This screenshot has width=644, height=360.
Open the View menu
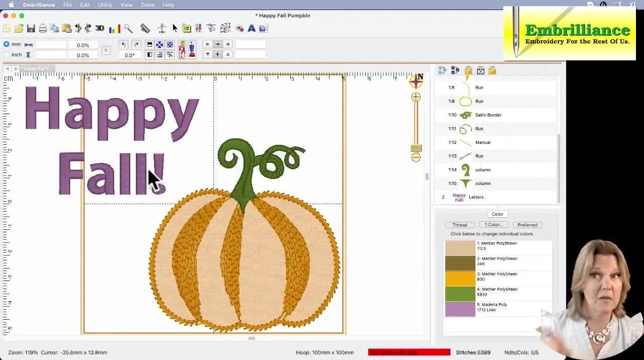click(126, 5)
